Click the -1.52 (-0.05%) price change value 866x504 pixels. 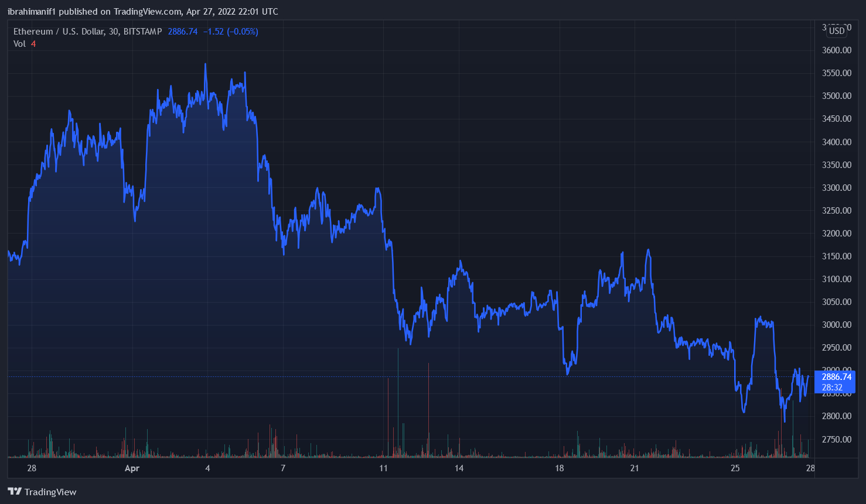(x=230, y=32)
